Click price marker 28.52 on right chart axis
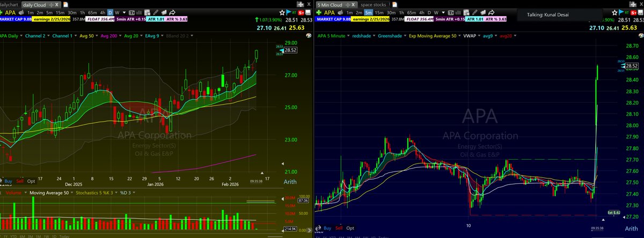The height and width of the screenshot is (238, 644). tap(631, 65)
